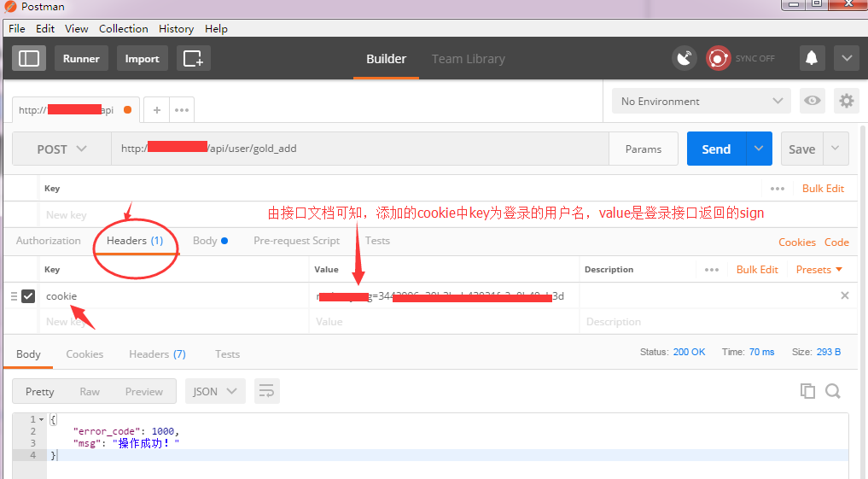The height and width of the screenshot is (479, 868).
Task: Click the SYNC OFF sync icon
Action: 718,58
